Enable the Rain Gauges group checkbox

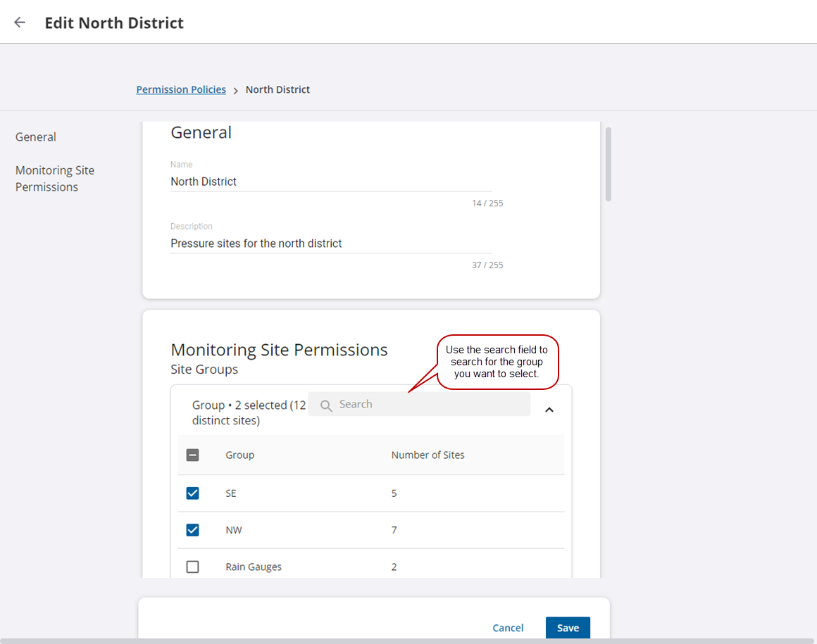[x=192, y=567]
